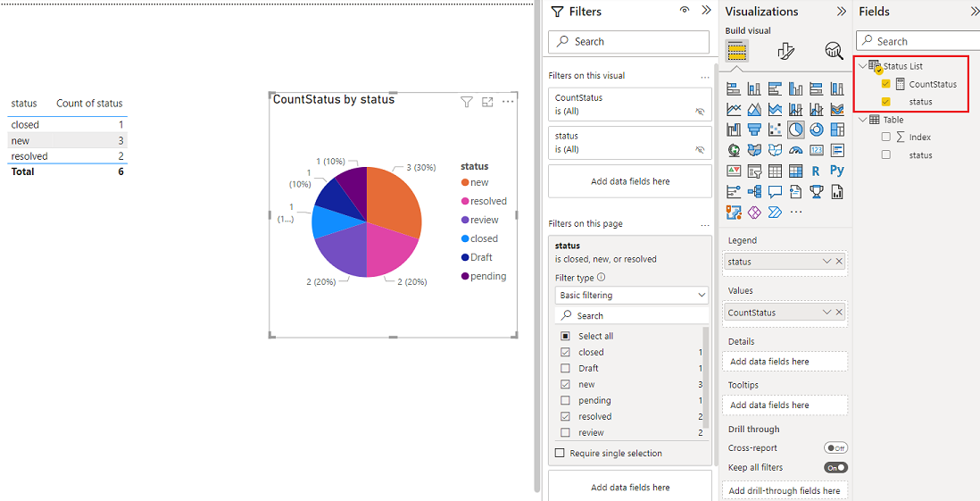Collapse the Filters pane
The height and width of the screenshot is (501, 980).
(706, 11)
